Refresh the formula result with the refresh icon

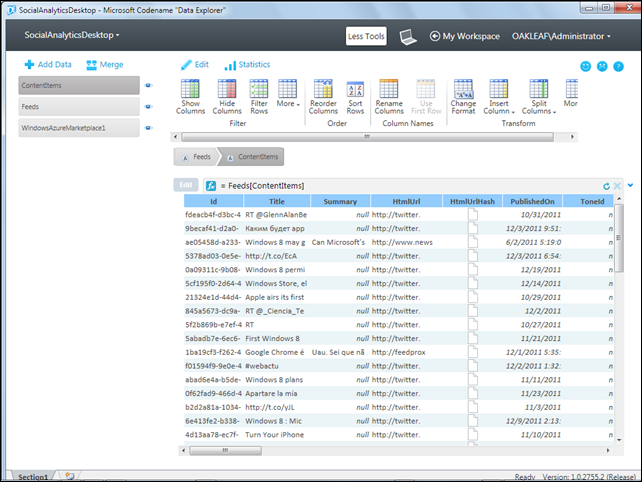[x=606, y=186]
